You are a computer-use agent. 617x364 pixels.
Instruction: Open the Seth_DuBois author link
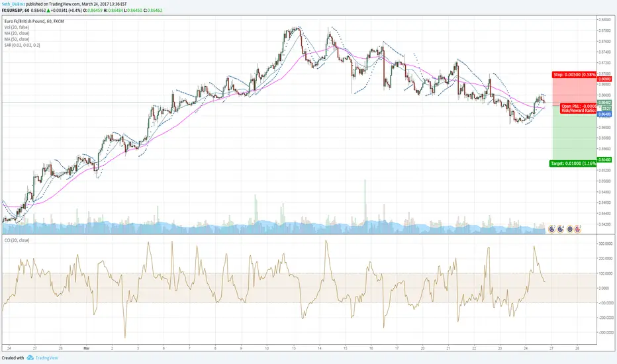coord(13,4)
